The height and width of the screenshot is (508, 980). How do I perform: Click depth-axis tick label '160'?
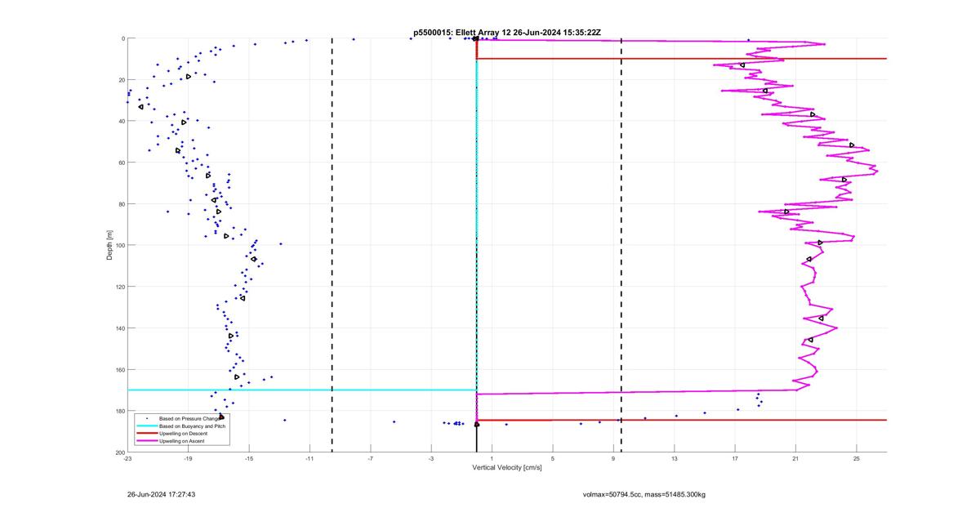click(x=119, y=369)
